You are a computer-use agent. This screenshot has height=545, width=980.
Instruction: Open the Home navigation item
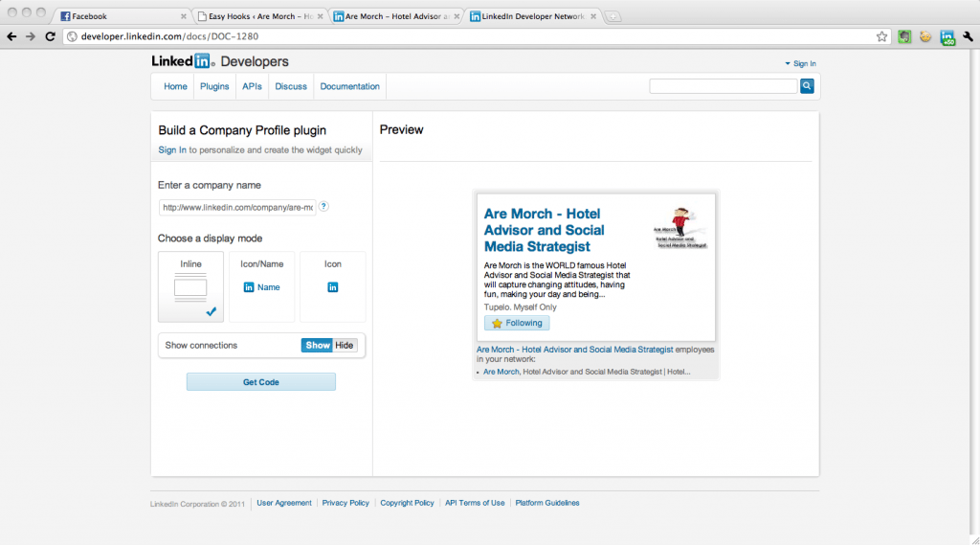click(x=176, y=86)
